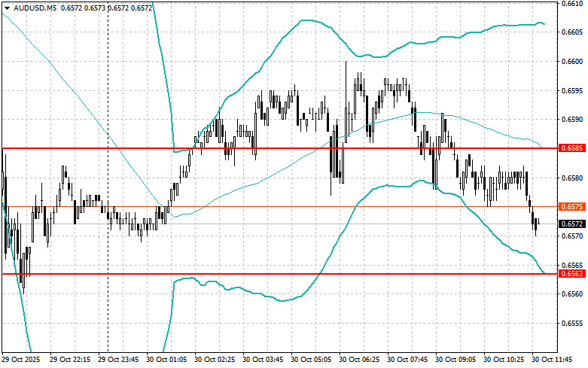Click the chart menu triangle beside AUDUSD
Image resolution: width=588 pixels, height=368 pixels.
click(7, 8)
